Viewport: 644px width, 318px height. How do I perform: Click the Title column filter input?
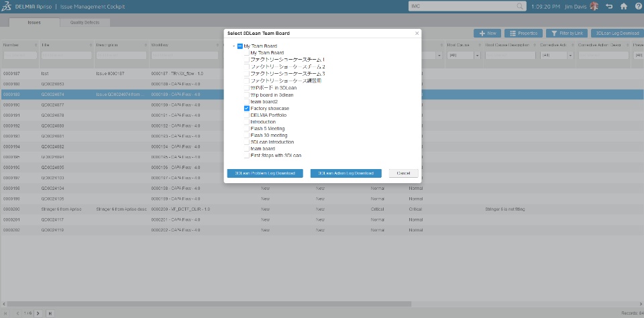pyautogui.click(x=66, y=55)
